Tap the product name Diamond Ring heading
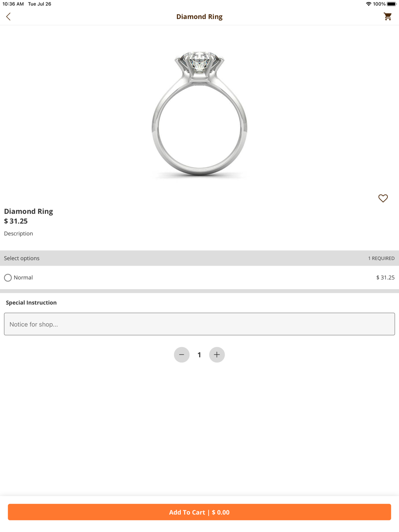This screenshot has height=532, width=399. click(x=28, y=211)
